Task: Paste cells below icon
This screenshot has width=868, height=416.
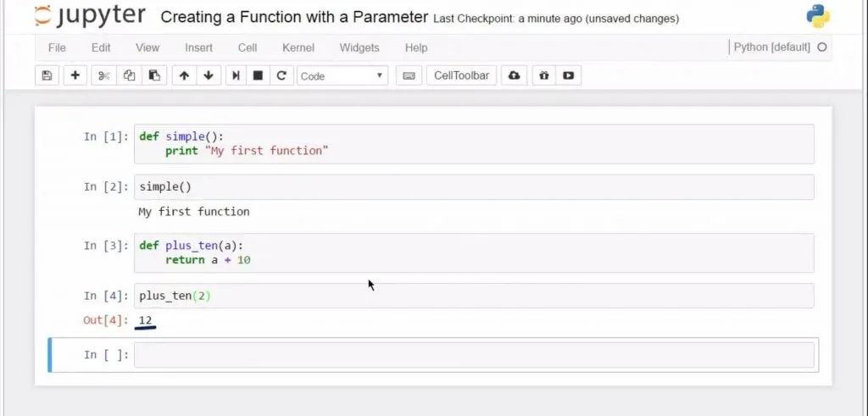Action: 153,75
